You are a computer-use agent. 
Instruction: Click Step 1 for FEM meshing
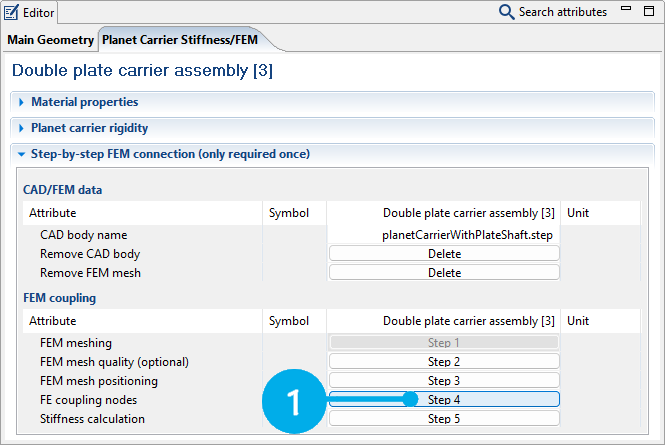point(444,343)
